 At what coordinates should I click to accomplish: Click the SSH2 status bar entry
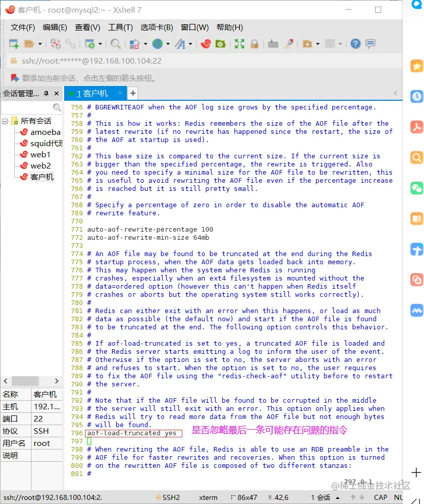168,497
